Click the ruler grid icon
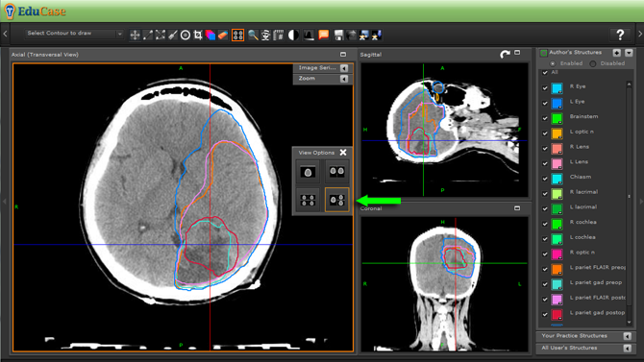 [x=279, y=36]
